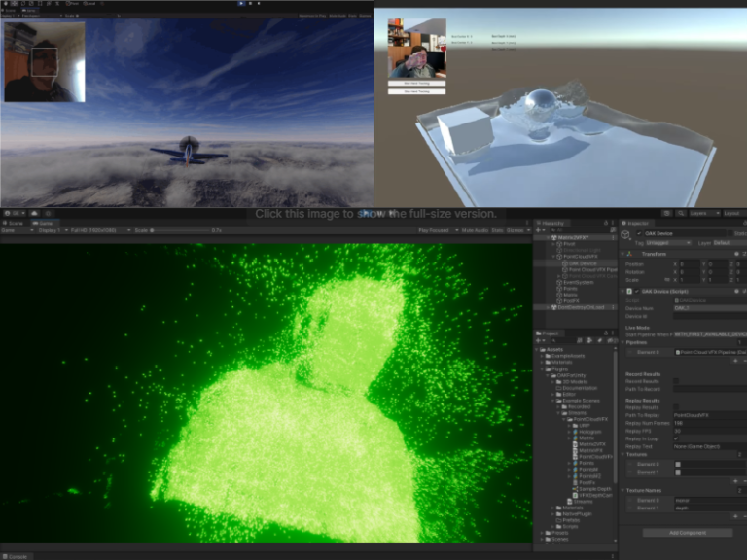
Task: Switch to the Scene tab
Action: [x=15, y=223]
